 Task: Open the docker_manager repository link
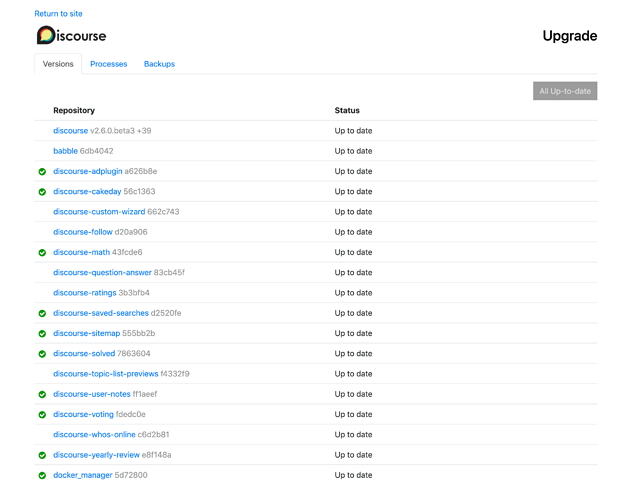[83, 475]
